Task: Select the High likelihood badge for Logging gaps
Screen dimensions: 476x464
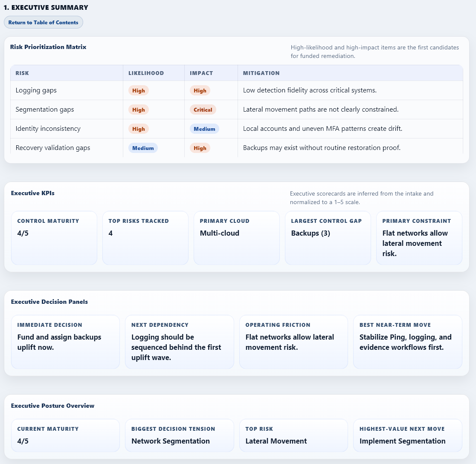Action: pos(138,90)
